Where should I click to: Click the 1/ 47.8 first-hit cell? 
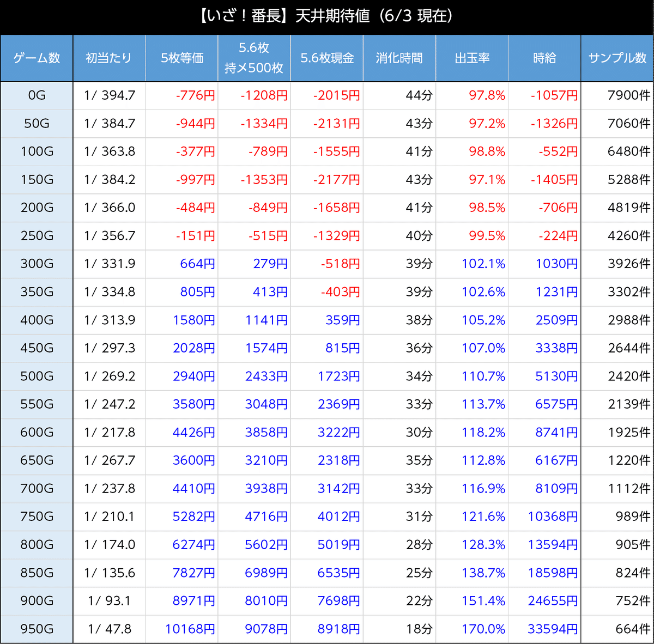[109, 629]
